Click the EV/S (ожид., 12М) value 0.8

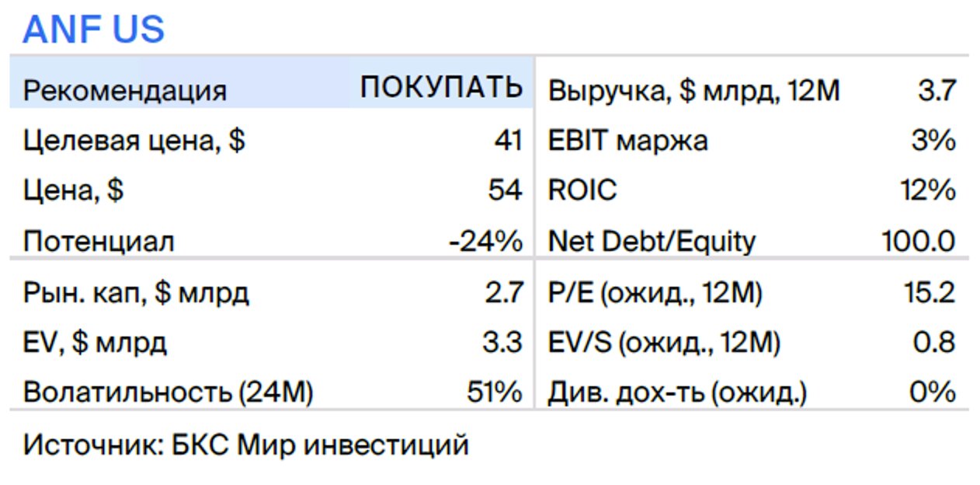coord(934,342)
